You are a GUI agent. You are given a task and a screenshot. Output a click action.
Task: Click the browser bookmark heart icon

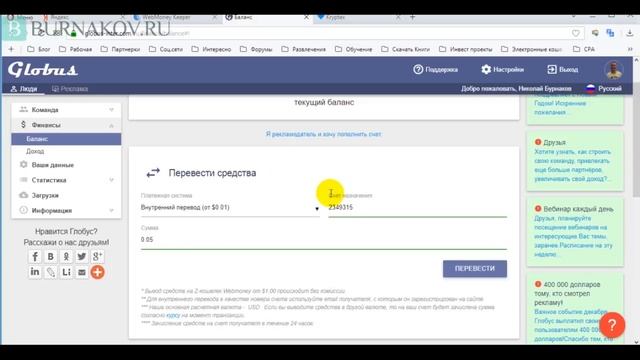coord(576,33)
